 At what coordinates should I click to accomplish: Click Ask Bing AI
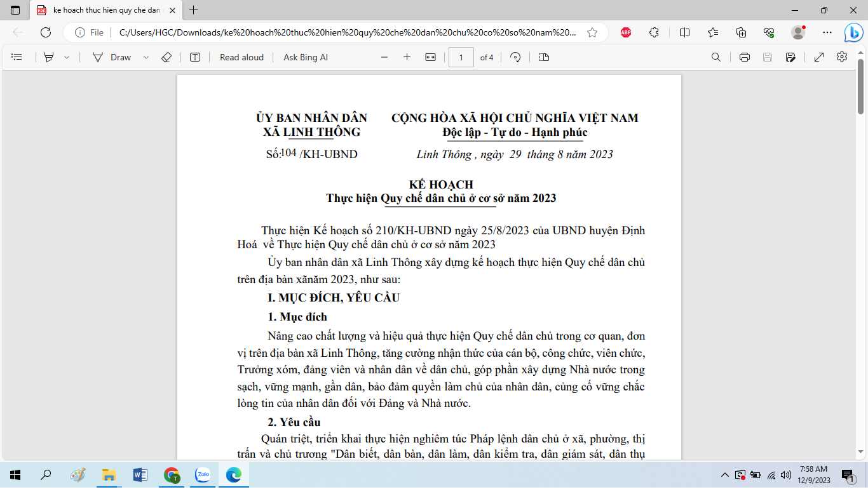point(306,57)
